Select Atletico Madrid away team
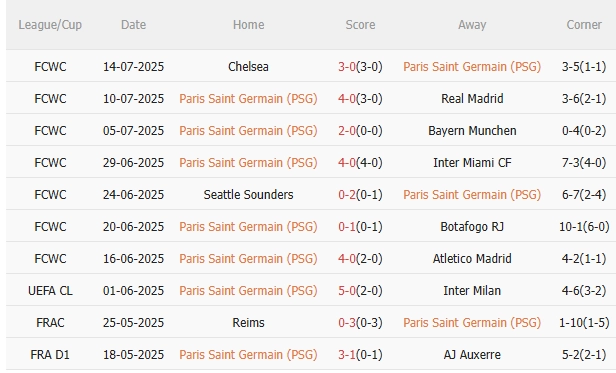Screen dimensions: 616x373 click(x=472, y=259)
